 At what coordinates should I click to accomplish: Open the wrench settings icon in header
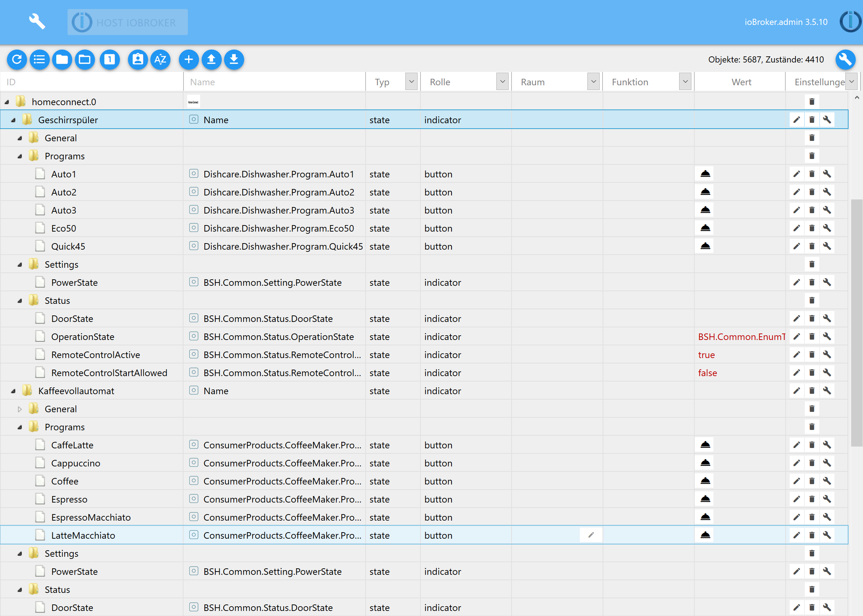click(x=37, y=22)
